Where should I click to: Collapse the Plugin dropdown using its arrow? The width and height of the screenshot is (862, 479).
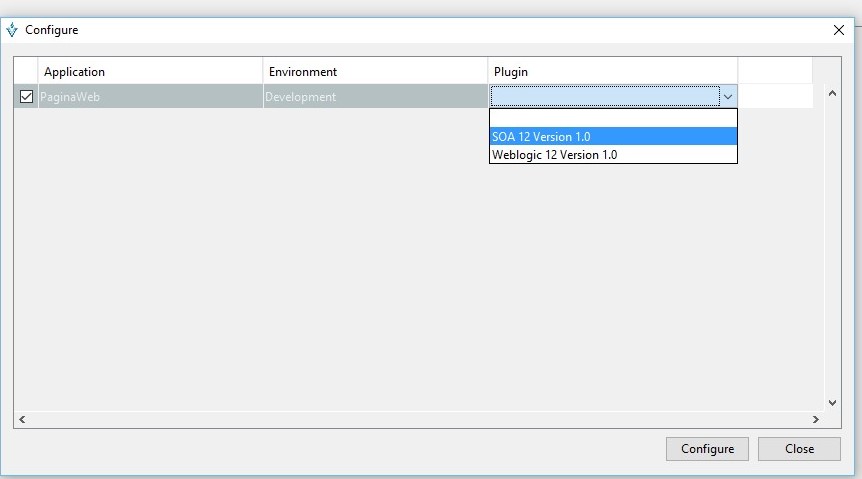(728, 97)
